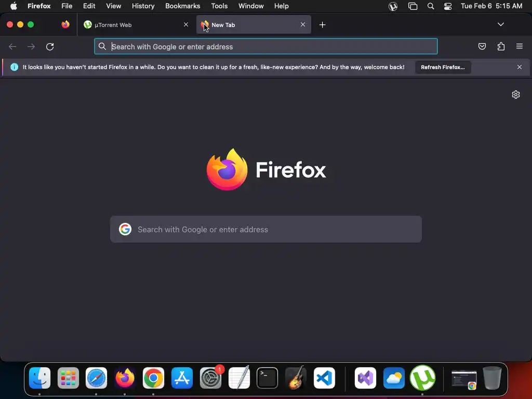Viewport: 532px width, 399px height.
Task: Click the page center Google search box
Action: click(265, 229)
